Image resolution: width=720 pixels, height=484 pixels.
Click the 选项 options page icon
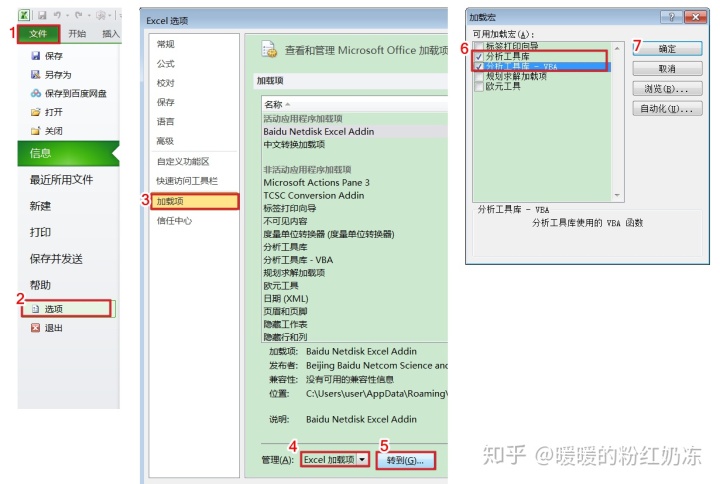point(35,309)
